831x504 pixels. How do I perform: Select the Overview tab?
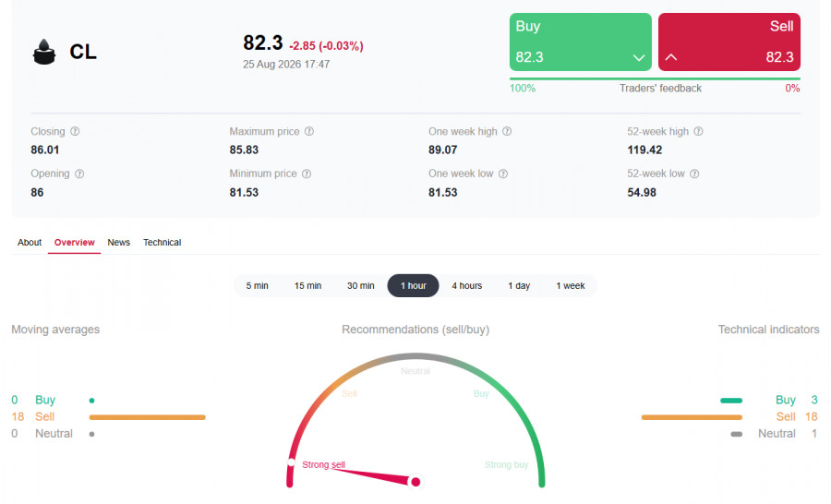(x=74, y=242)
